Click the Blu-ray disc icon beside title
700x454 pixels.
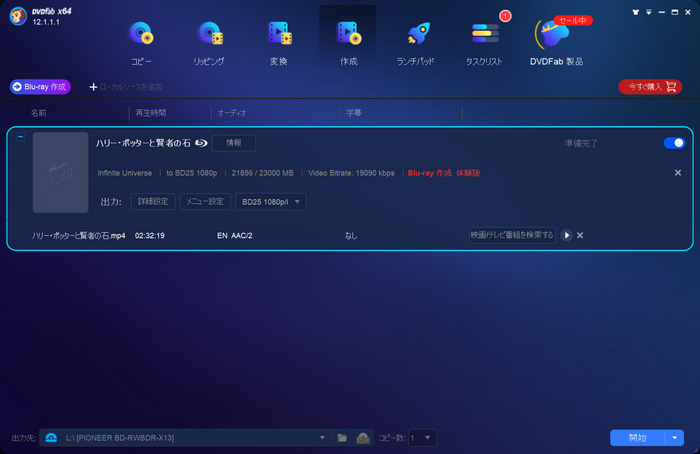201,143
